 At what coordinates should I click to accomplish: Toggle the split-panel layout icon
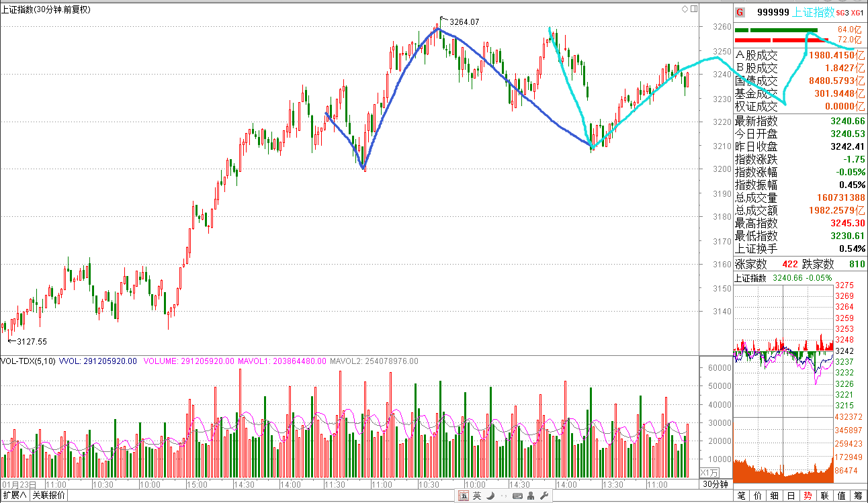(693, 9)
